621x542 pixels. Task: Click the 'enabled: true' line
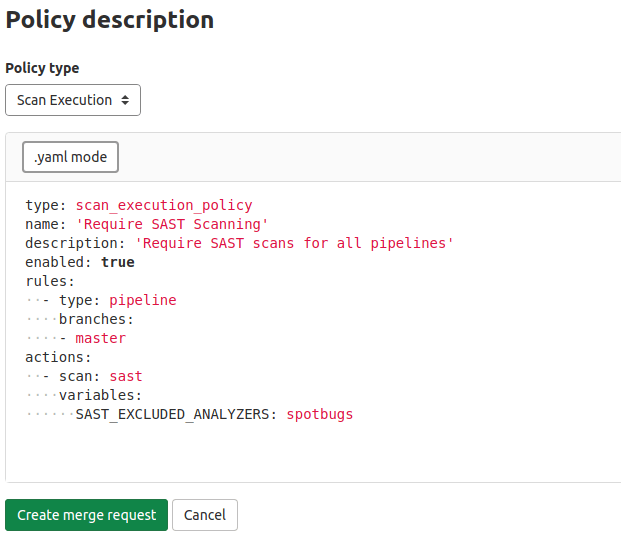pyautogui.click(x=80, y=262)
